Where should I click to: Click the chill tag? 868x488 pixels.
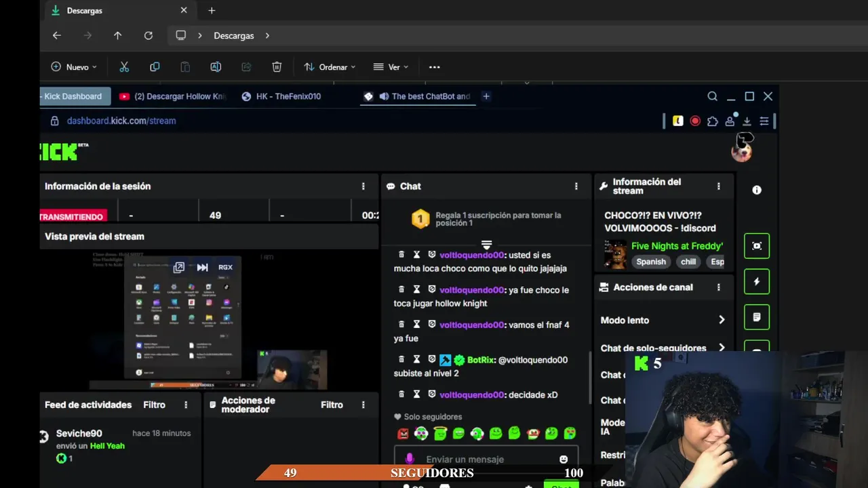[x=688, y=262]
